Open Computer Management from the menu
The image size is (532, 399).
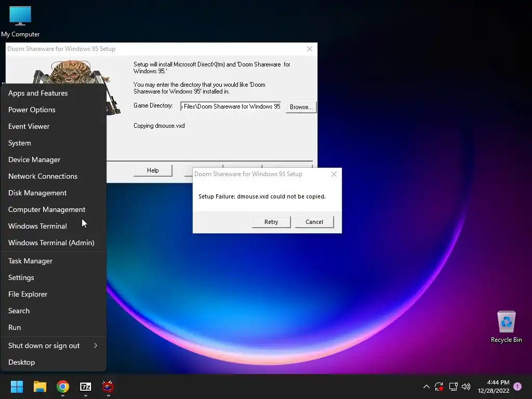[x=54, y=209]
